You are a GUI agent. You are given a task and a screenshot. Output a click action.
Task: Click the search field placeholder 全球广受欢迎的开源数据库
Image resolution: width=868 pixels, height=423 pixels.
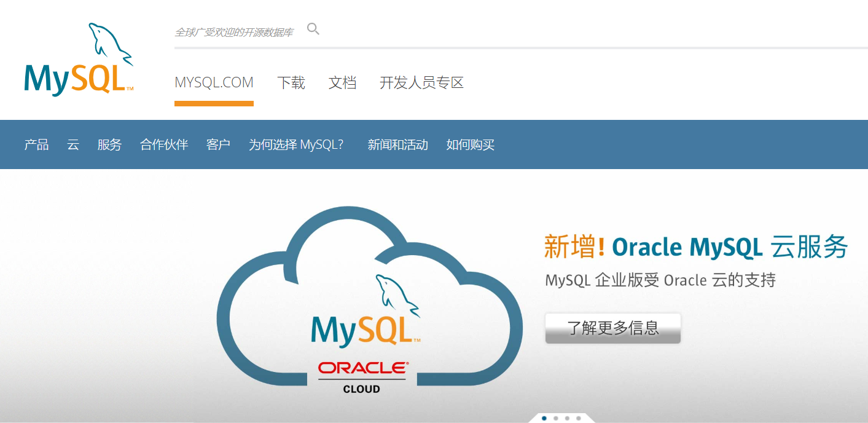[x=234, y=33]
